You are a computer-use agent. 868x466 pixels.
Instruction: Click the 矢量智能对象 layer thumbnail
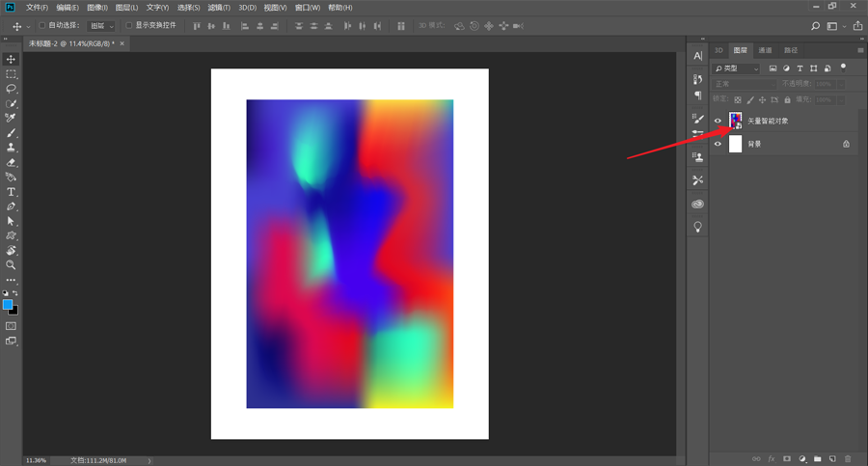pos(736,121)
